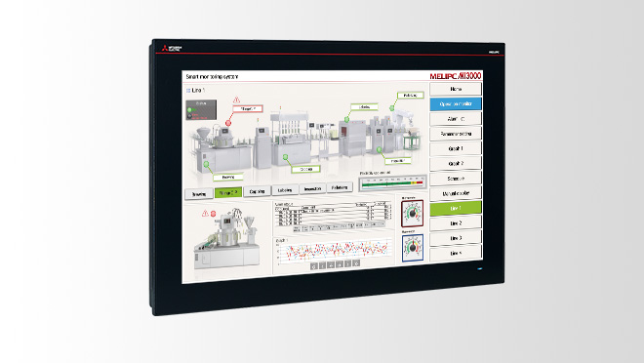Switch to the Labeling process tab

point(285,190)
